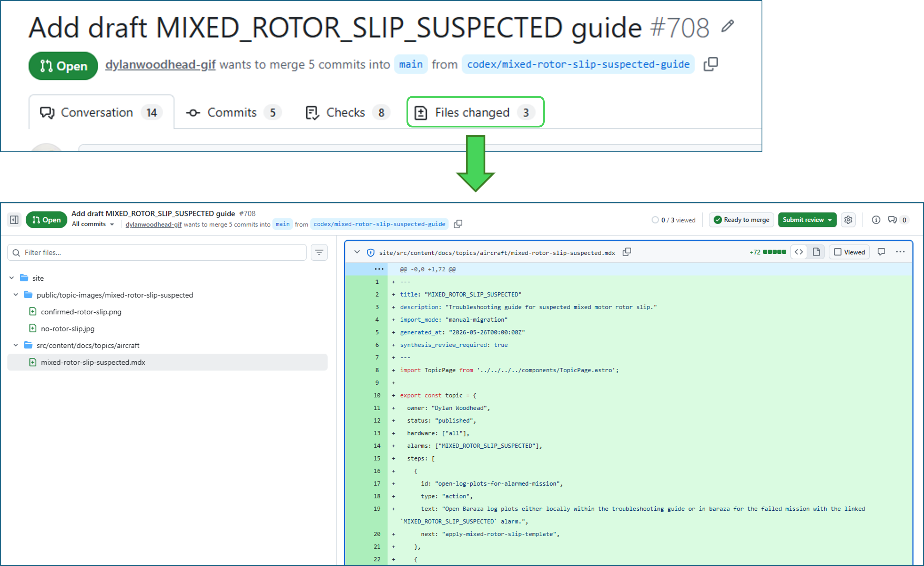Add comment on the file icon
Screen dimensions: 924x566
point(881,252)
